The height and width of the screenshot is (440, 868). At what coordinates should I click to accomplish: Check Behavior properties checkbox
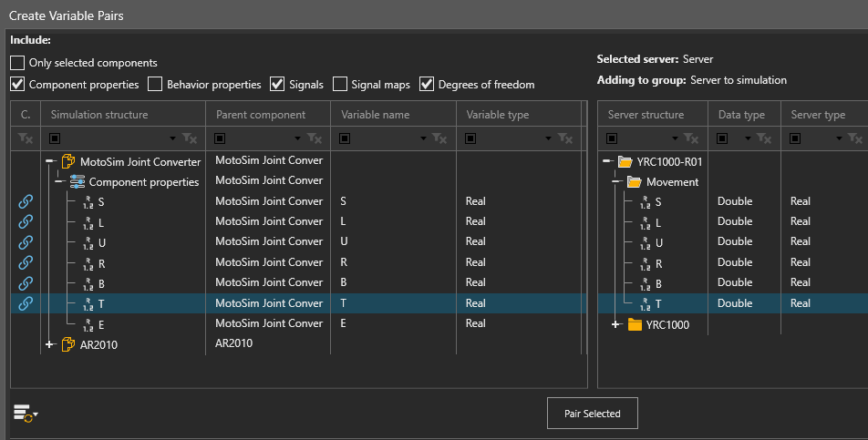[155, 84]
